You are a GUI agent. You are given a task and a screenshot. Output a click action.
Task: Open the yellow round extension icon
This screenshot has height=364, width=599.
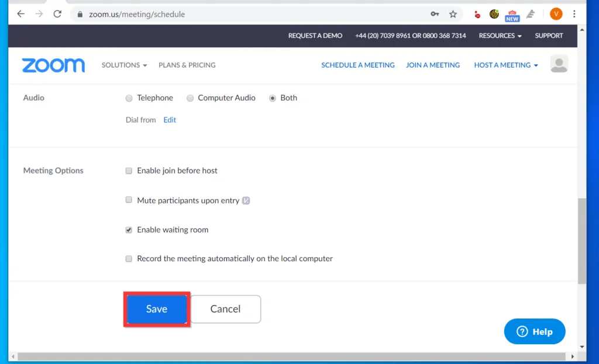coord(494,14)
